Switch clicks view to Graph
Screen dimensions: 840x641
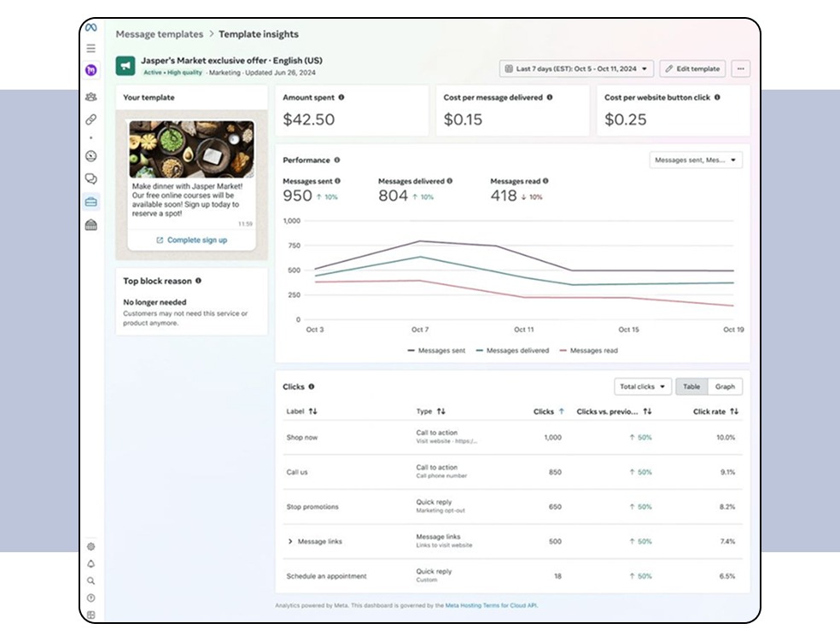pos(725,387)
